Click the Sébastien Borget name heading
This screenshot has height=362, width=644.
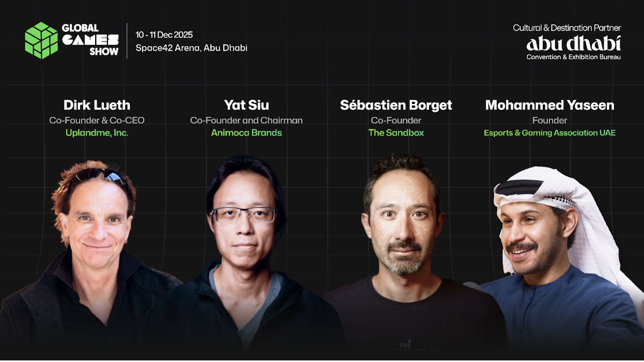point(396,105)
